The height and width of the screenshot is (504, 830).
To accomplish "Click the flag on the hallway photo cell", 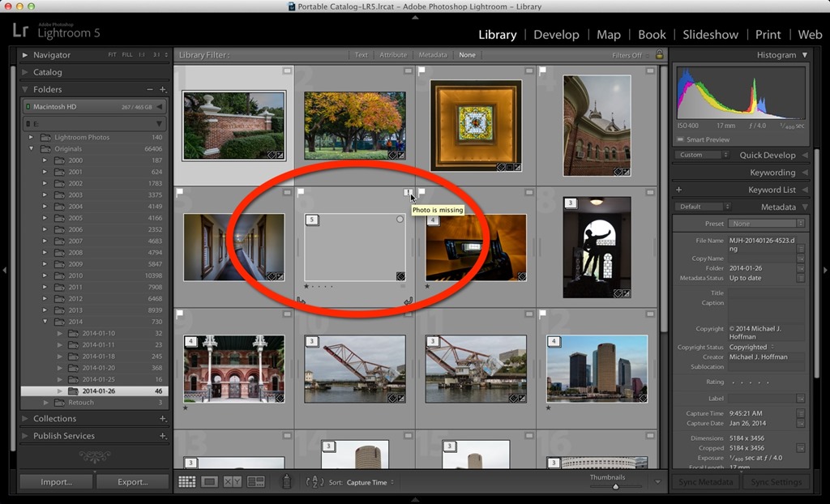I will [x=179, y=192].
